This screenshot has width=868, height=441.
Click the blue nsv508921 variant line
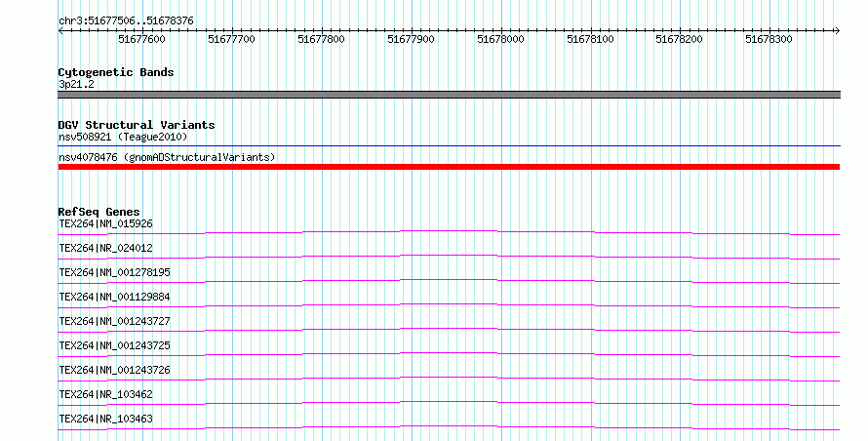coord(449,146)
